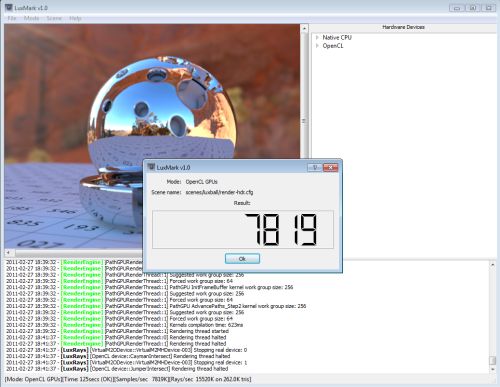The height and width of the screenshot is (387, 500).
Task: Open the Mode menu
Action: click(31, 18)
